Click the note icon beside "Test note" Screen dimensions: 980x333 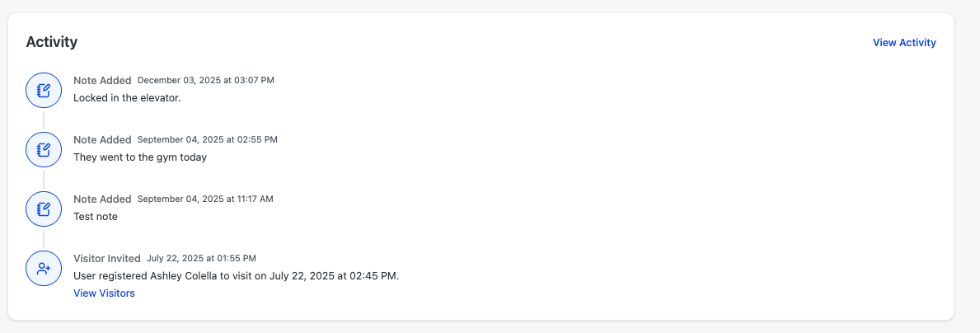click(x=44, y=209)
